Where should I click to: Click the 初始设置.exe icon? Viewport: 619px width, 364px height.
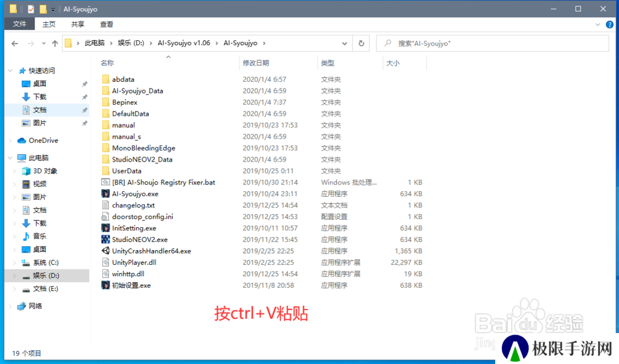[105, 285]
